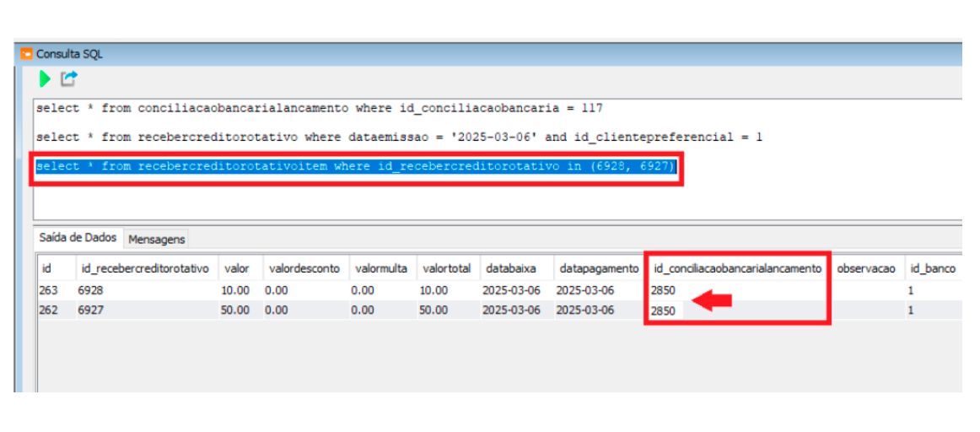Viewport: 980px width, 432px height.
Task: Click the valormulta cell in row 263
Action: pos(383,290)
